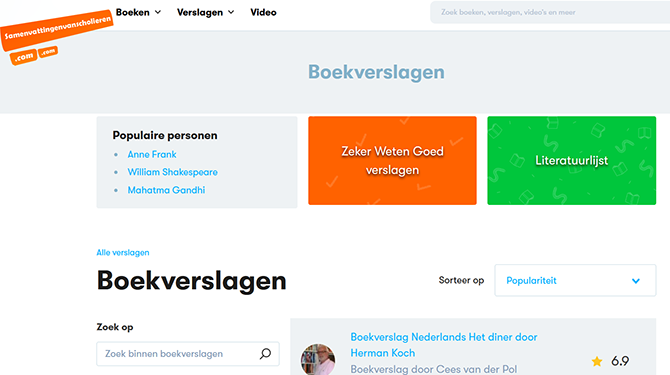Click the Cees van der Pol avatar
Screen dimensions: 670x375
click(318, 360)
